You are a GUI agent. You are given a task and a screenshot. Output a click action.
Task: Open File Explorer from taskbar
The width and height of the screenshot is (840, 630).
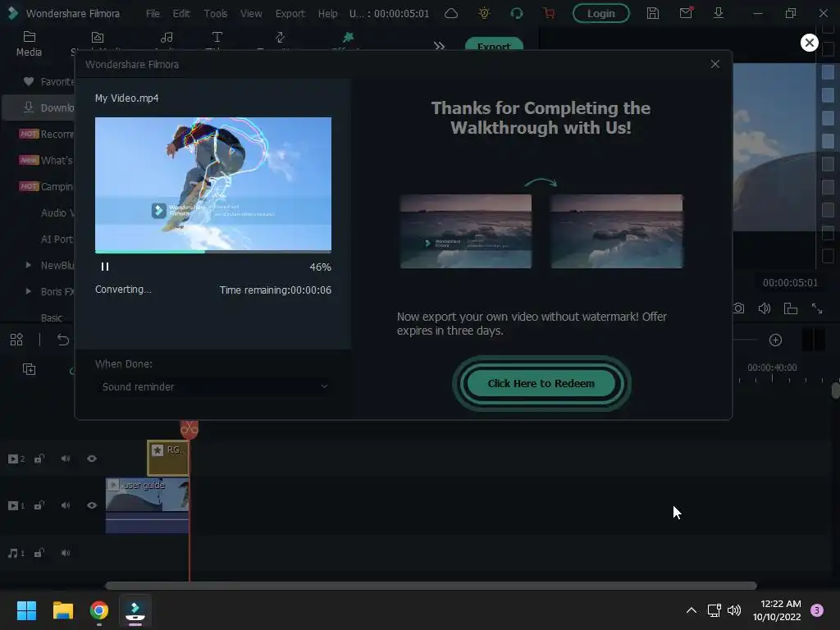click(x=62, y=610)
